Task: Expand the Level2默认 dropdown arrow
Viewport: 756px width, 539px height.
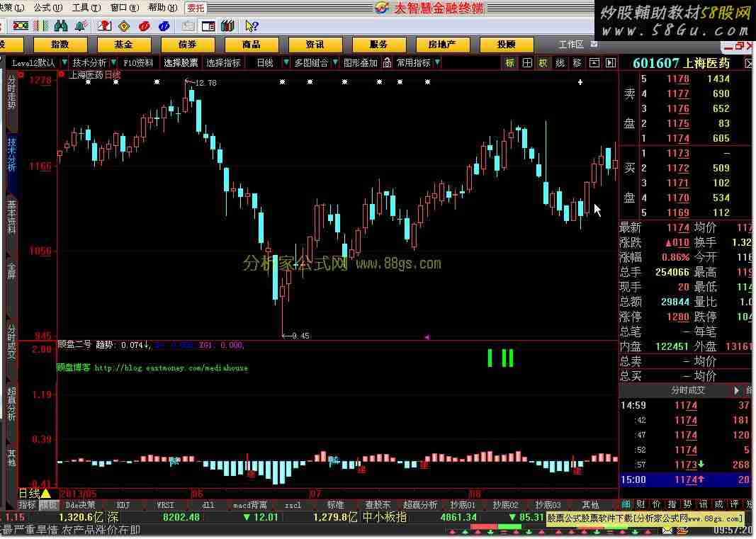Action: click(64, 62)
